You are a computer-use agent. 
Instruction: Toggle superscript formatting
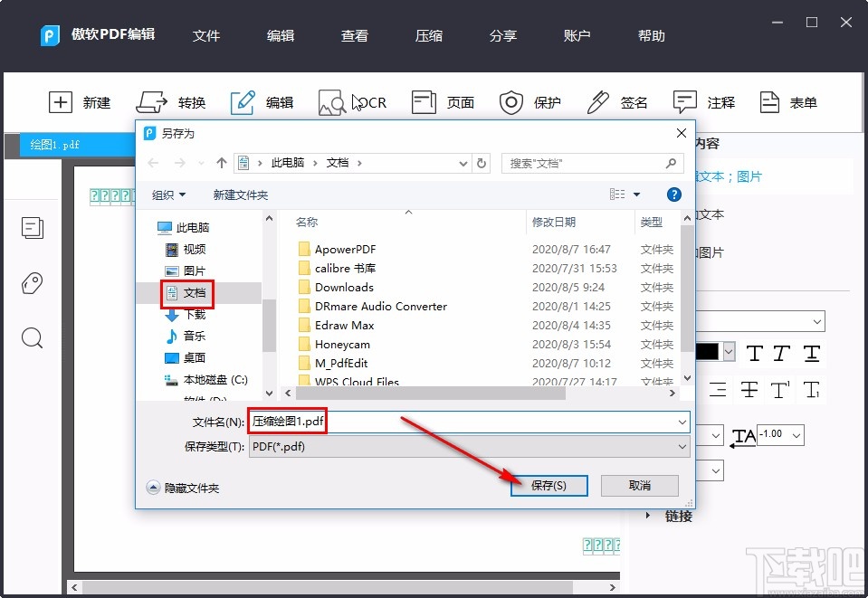tap(779, 391)
